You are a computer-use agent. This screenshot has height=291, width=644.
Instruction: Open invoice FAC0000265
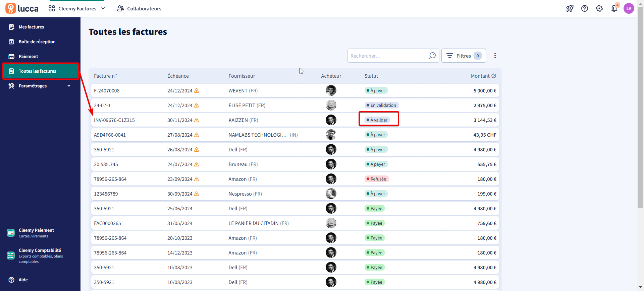pos(107,223)
